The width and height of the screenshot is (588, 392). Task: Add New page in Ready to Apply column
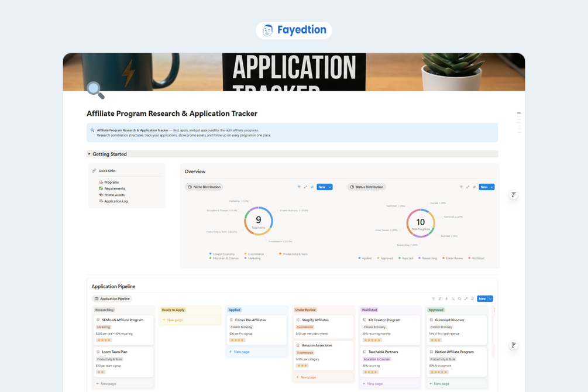tap(190, 320)
